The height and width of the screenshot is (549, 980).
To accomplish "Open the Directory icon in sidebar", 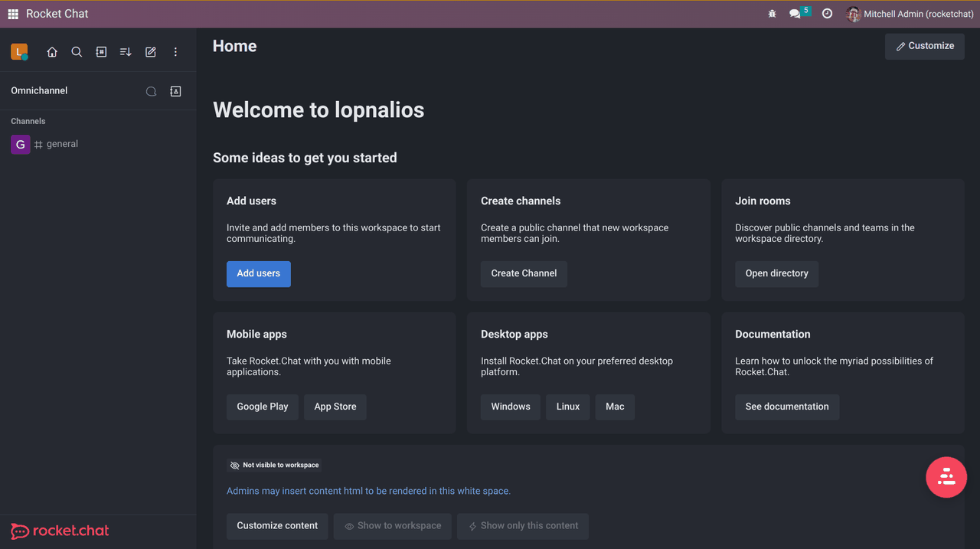I will (101, 52).
